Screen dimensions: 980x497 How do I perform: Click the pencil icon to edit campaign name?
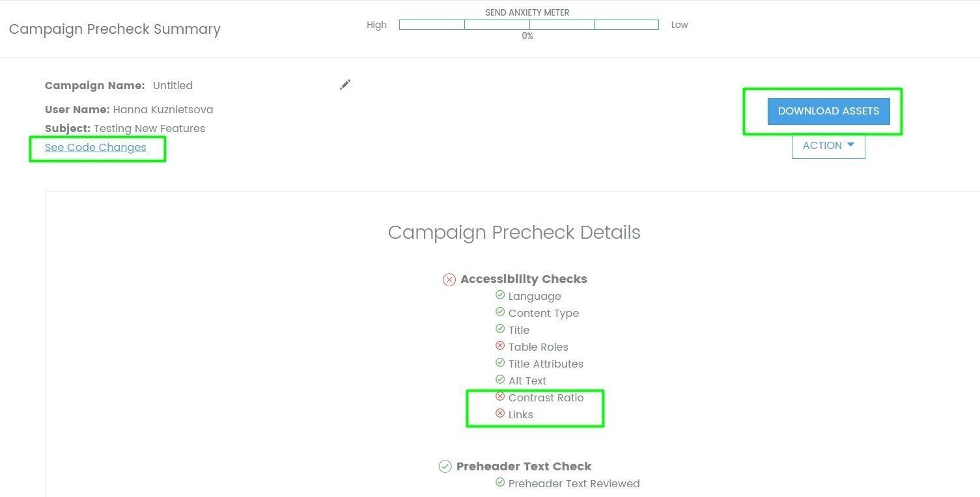(x=345, y=85)
